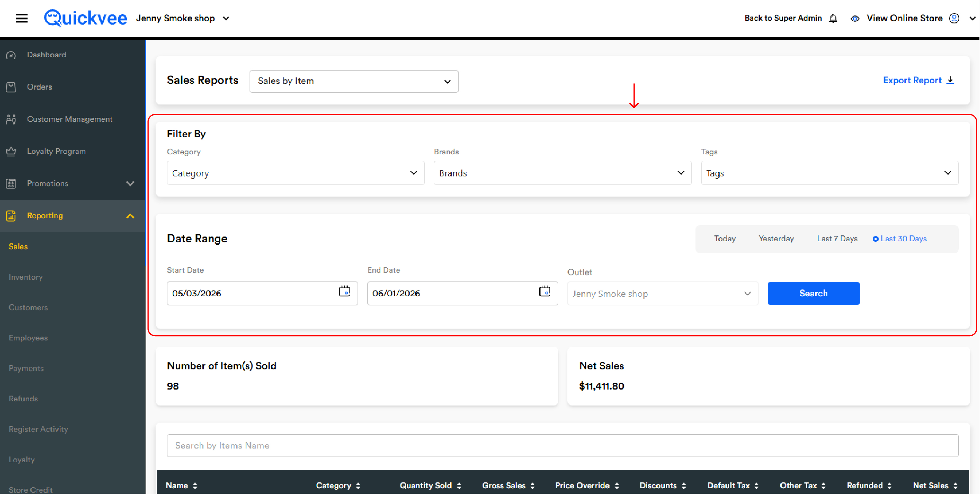Open the Outlet dropdown

(x=662, y=293)
